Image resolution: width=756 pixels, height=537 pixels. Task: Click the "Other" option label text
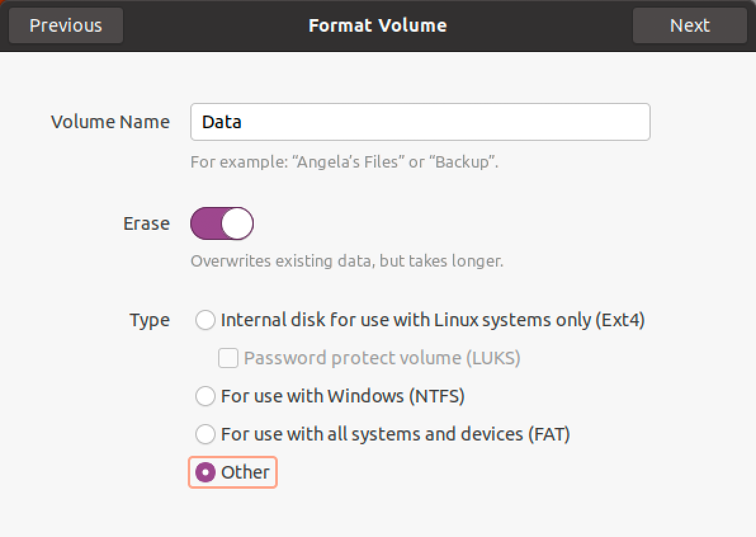point(245,472)
